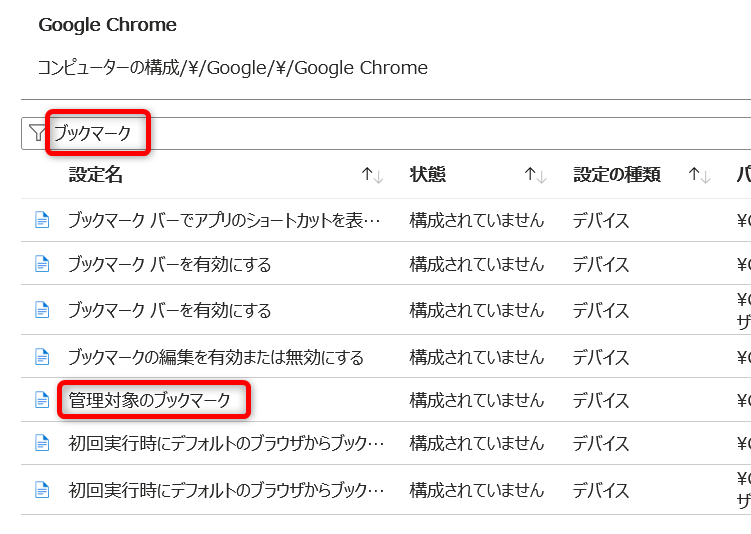The image size is (751, 534).
Task: Click 構成されていません in ブックマーク バーでアプリ row
Action: click(x=477, y=220)
